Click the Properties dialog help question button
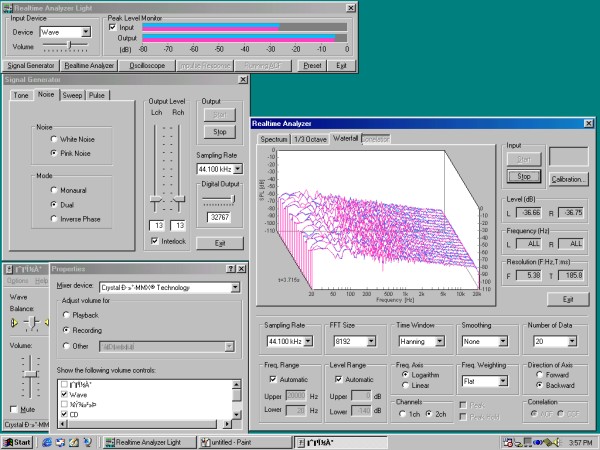 coord(230,269)
